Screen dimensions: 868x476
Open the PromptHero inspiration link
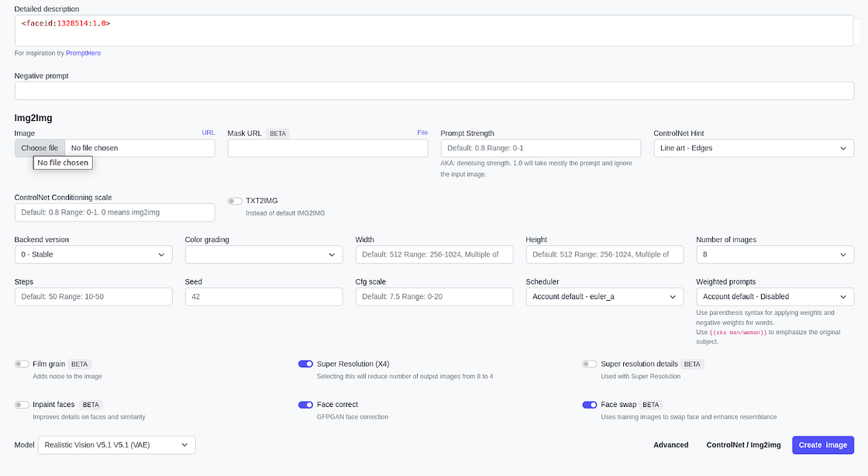coord(83,53)
